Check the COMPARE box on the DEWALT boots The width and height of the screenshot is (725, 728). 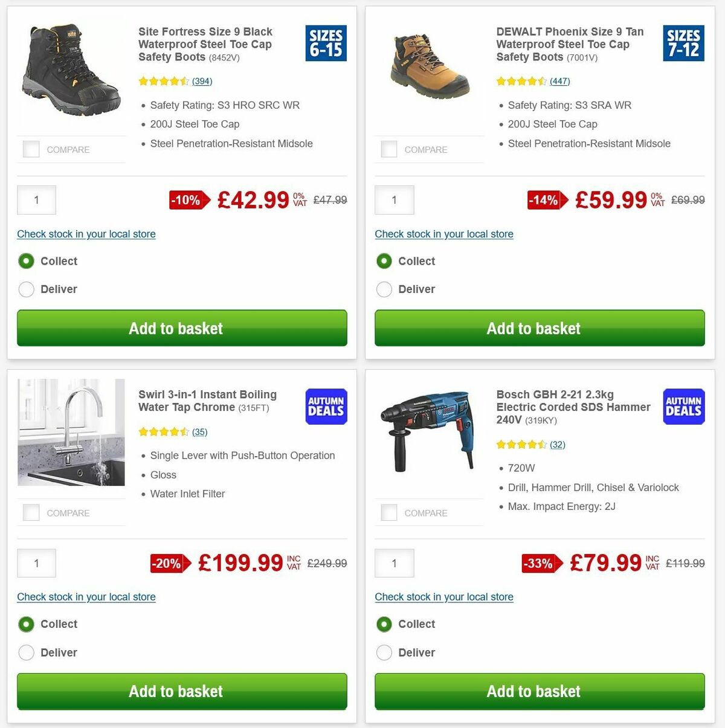[x=388, y=149]
